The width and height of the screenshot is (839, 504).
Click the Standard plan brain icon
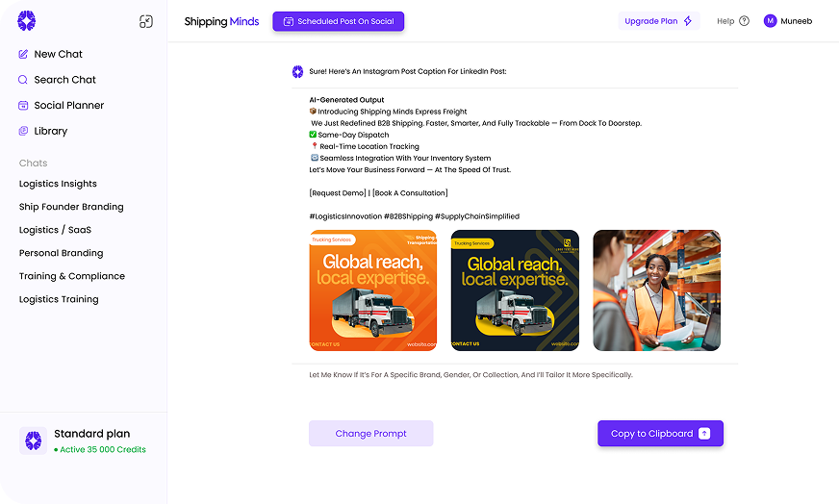coord(33,441)
